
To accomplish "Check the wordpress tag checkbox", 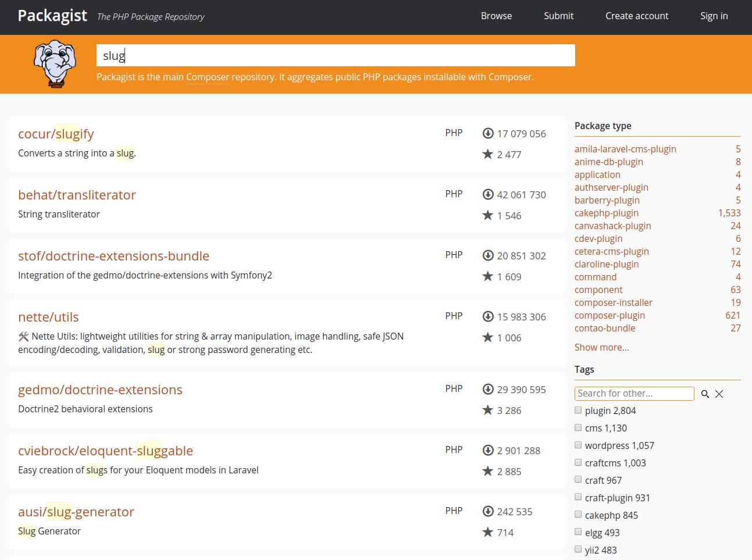I will [x=578, y=445].
